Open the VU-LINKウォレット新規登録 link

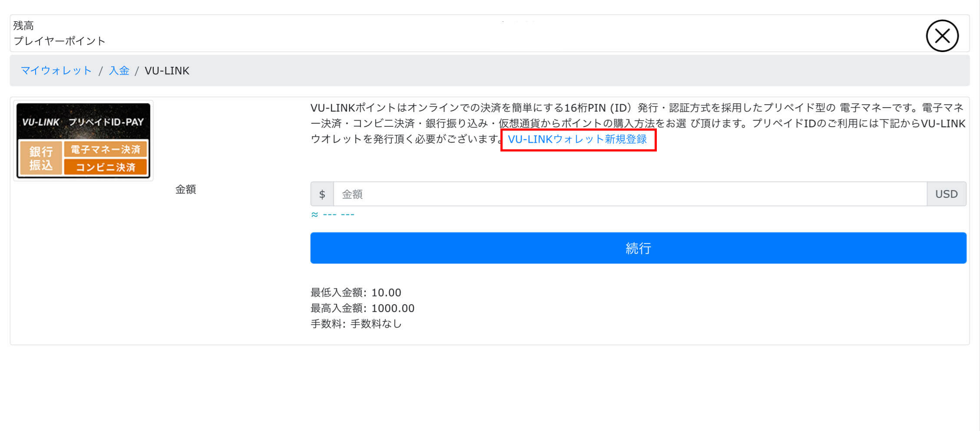pos(577,139)
